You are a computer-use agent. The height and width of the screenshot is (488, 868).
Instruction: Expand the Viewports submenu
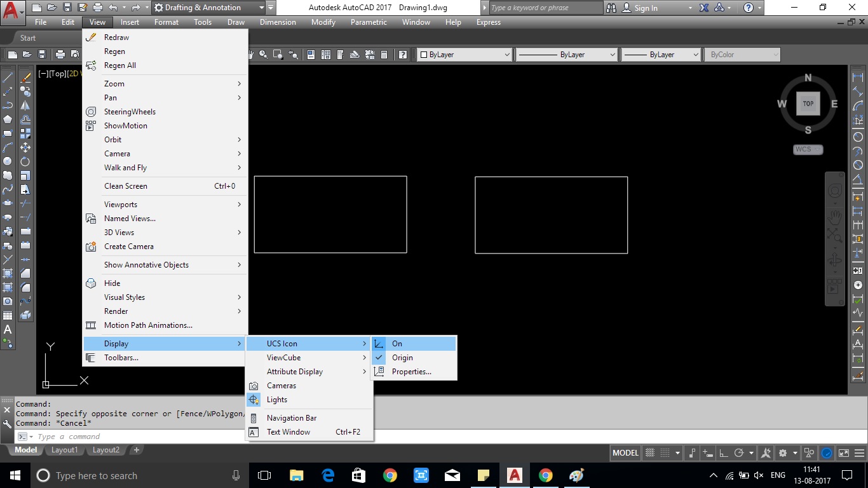[x=121, y=204]
